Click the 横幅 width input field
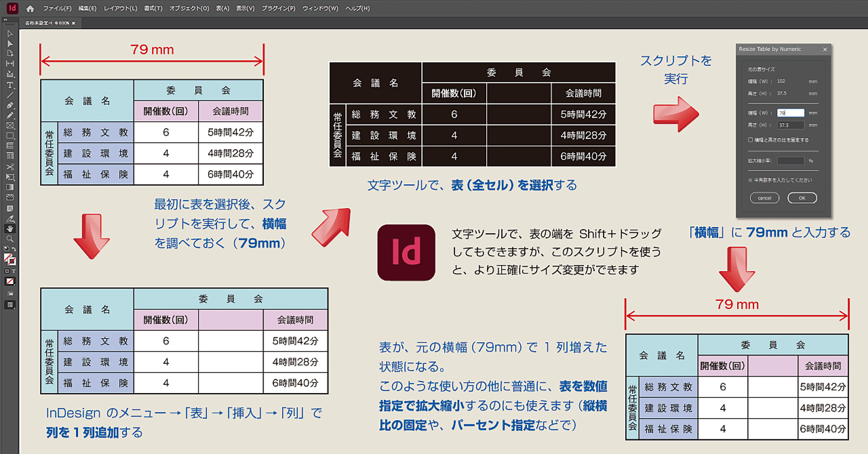The image size is (868, 454). point(790,113)
